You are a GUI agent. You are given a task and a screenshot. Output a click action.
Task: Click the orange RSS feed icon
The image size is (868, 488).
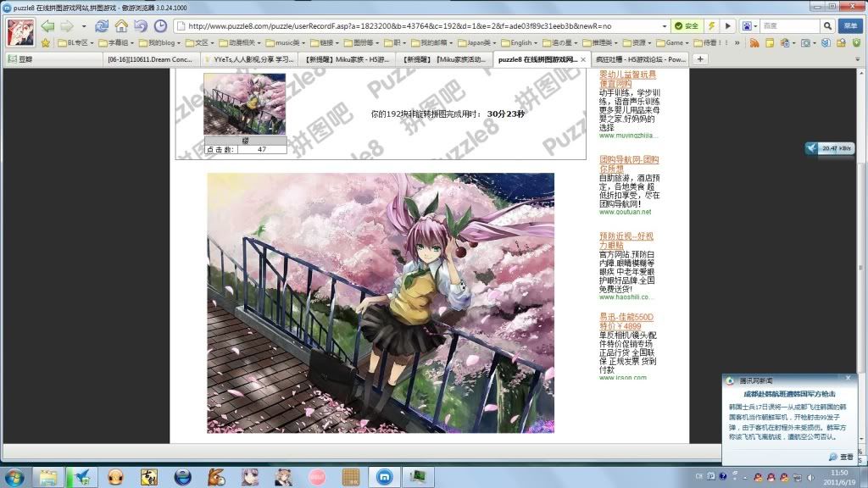754,42
